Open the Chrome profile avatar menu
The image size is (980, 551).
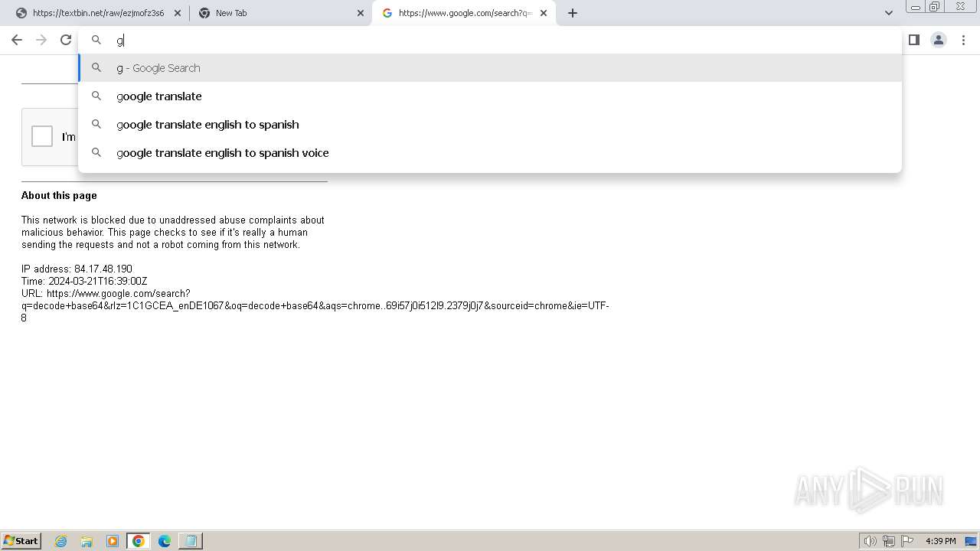(x=939, y=40)
